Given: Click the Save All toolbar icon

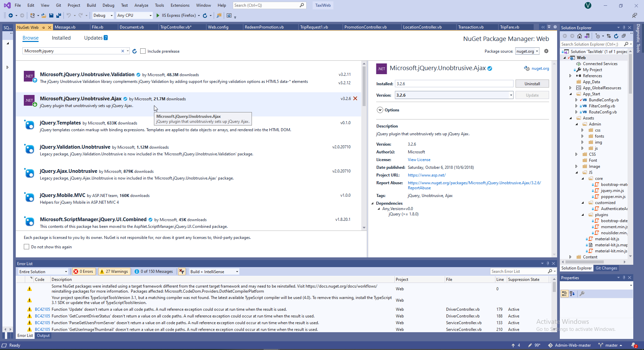Looking at the screenshot, I should point(59,15).
